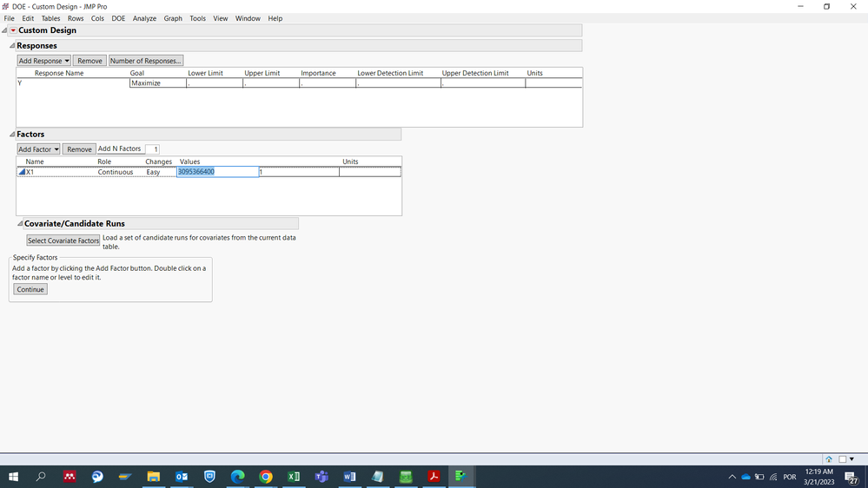Show hidden system tray icons
This screenshot has width=868, height=488.
coord(732,477)
